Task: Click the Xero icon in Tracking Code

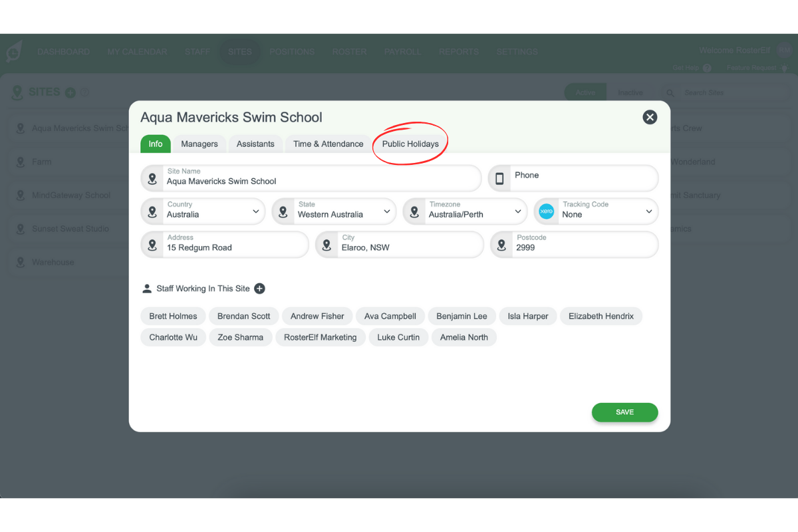Action: [547, 211]
